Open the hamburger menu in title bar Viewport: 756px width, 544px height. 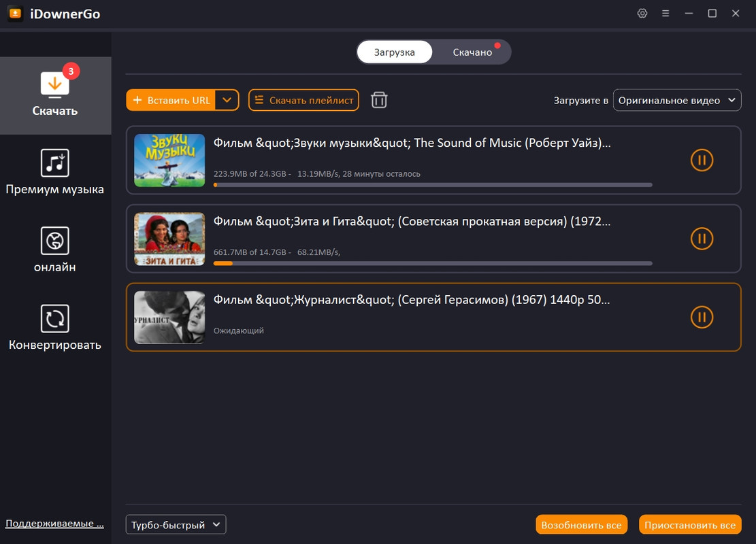pyautogui.click(x=665, y=14)
